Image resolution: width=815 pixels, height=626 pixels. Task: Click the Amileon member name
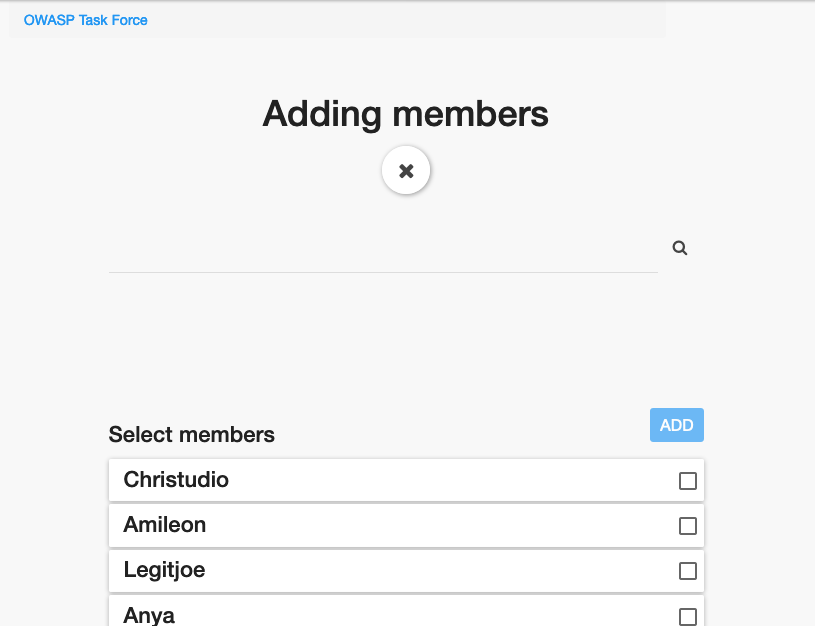[x=165, y=525]
